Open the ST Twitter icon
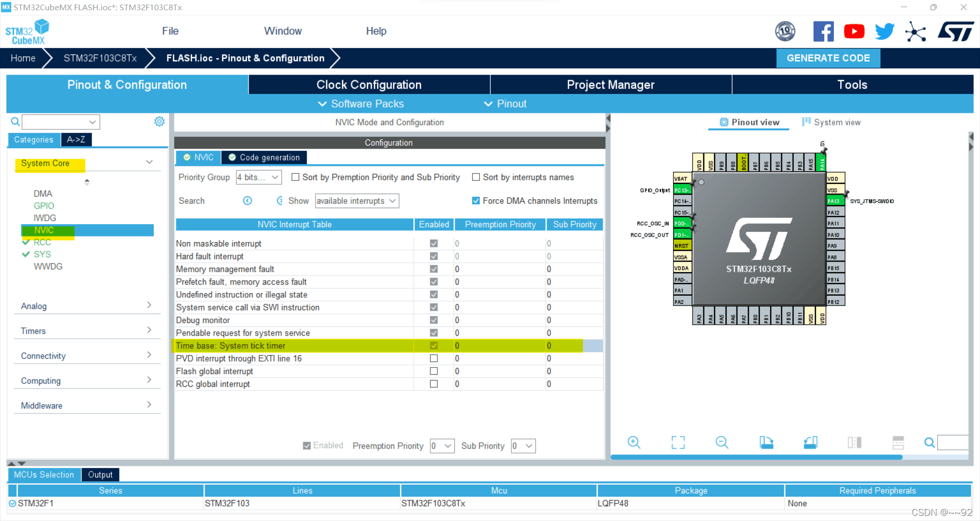 point(885,32)
